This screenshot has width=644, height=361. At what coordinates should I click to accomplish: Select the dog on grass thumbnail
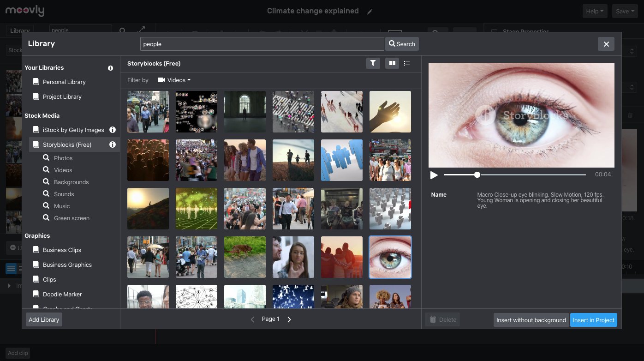click(245, 257)
